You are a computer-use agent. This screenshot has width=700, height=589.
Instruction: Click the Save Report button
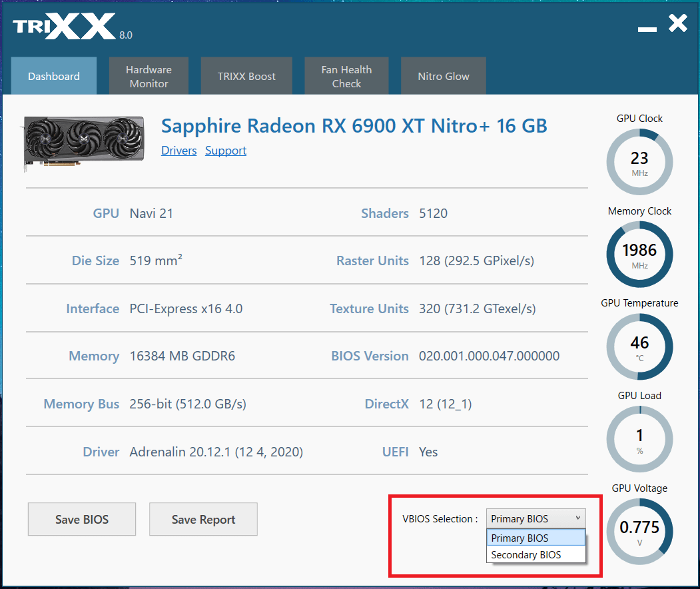[x=203, y=519]
